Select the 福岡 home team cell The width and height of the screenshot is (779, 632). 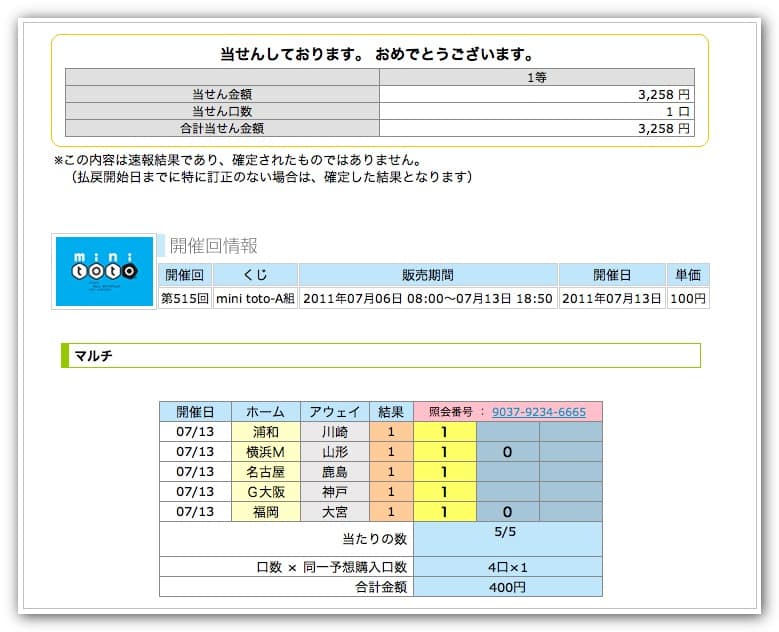pos(265,512)
